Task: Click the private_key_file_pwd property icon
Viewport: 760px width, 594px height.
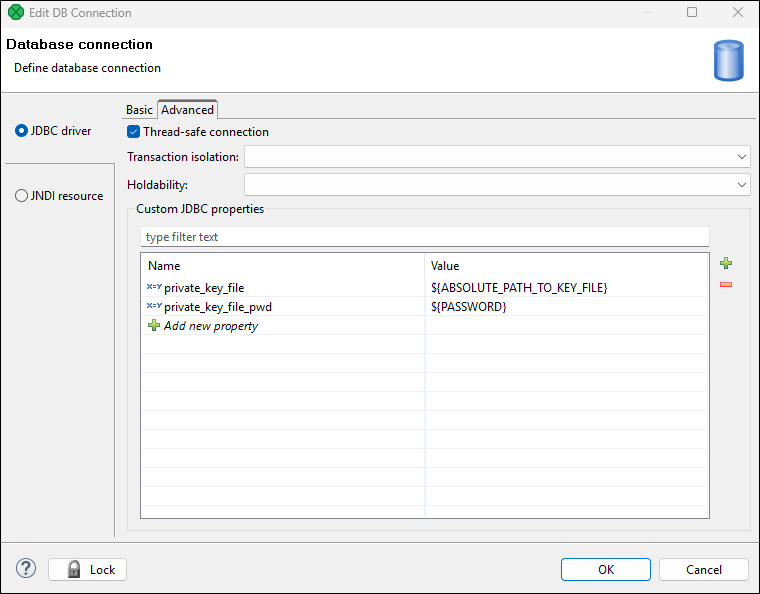Action: point(154,307)
